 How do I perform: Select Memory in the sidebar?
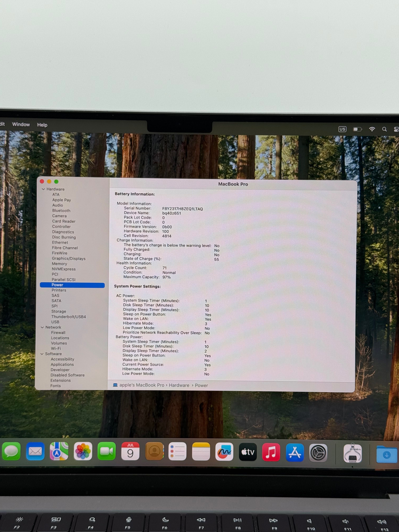59,264
